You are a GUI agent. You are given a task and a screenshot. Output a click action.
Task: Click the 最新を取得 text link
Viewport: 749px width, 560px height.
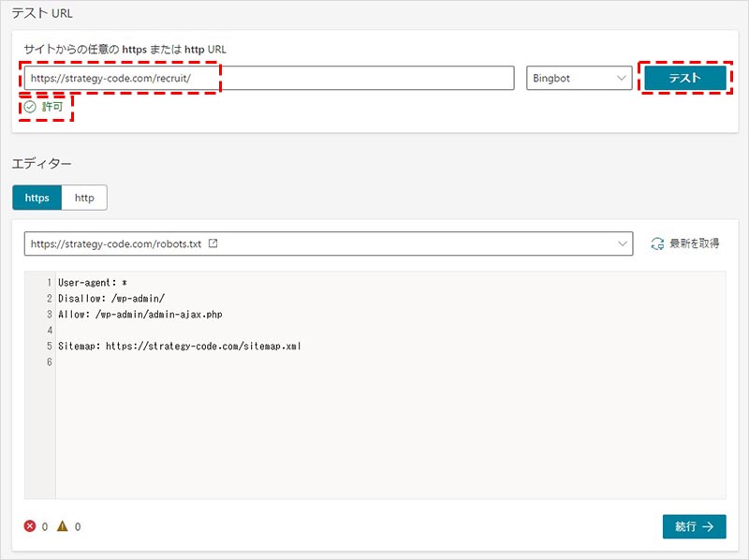[x=694, y=243]
